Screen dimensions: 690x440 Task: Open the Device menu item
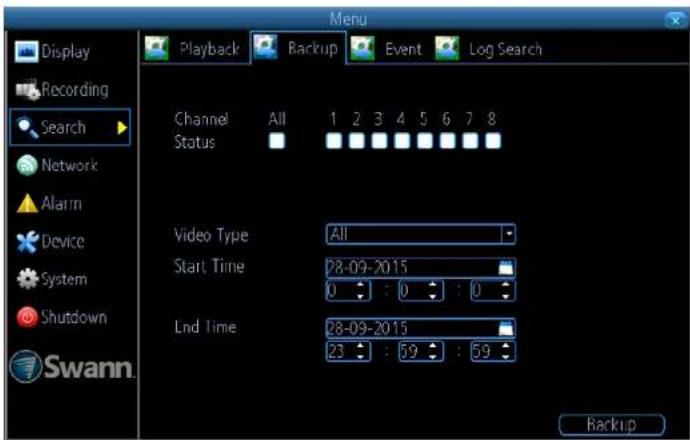(70, 242)
